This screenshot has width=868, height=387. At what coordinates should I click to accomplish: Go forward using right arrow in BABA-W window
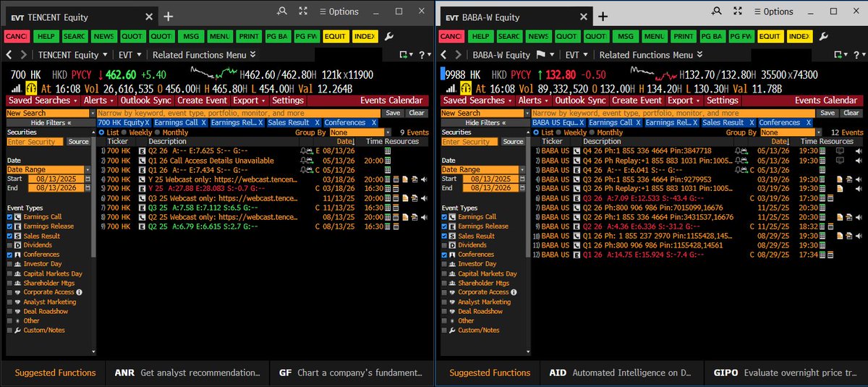[459, 55]
